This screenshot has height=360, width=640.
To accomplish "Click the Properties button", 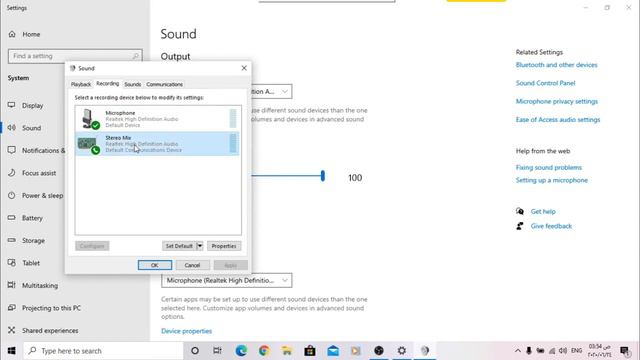I will click(224, 246).
